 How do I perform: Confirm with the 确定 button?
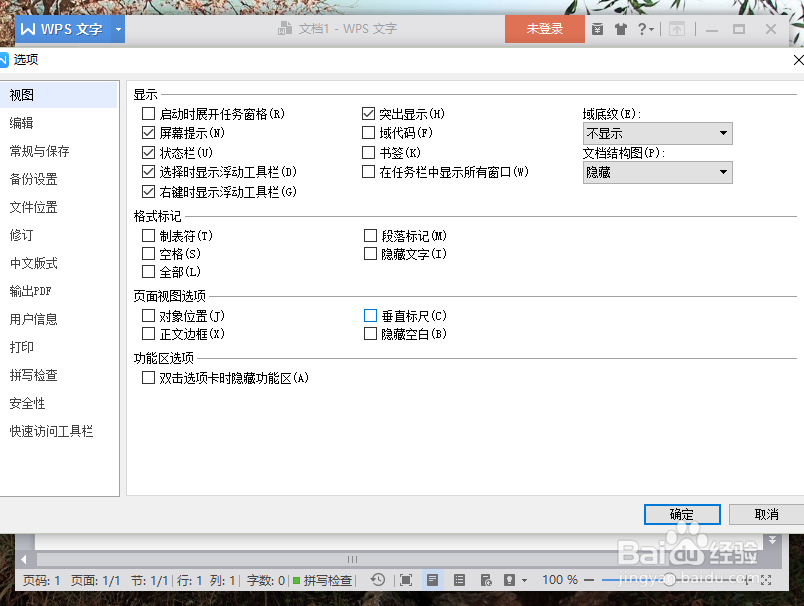pyautogui.click(x=682, y=514)
